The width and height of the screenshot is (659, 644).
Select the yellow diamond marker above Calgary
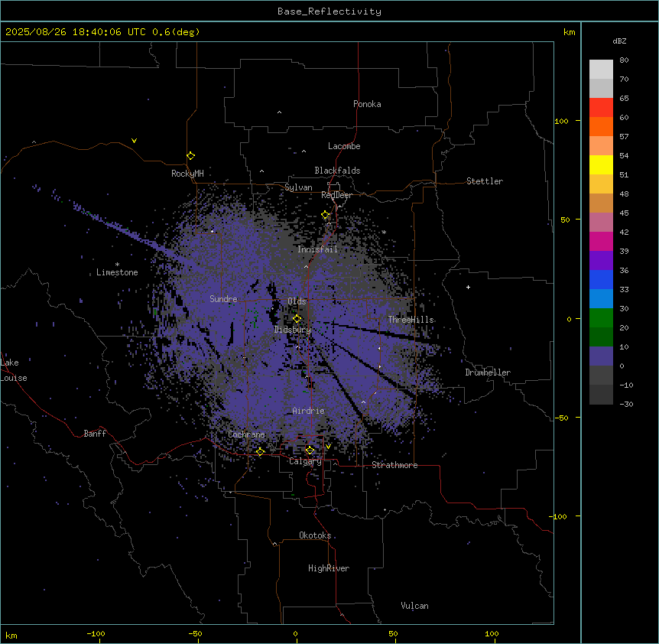click(310, 450)
